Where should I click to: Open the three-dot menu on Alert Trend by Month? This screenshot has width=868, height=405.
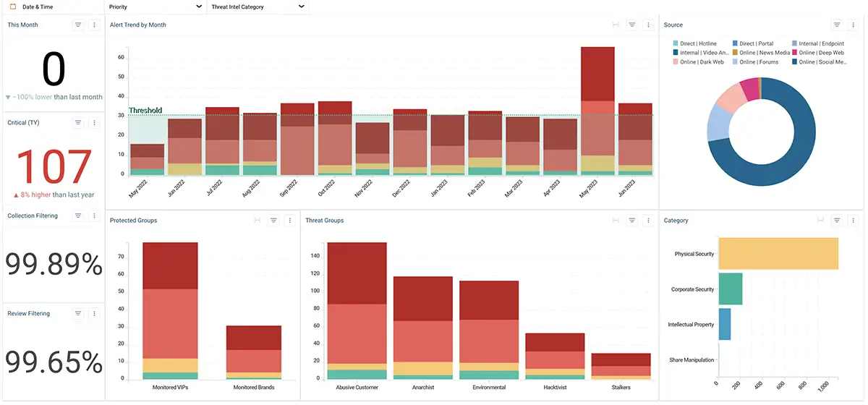click(648, 25)
